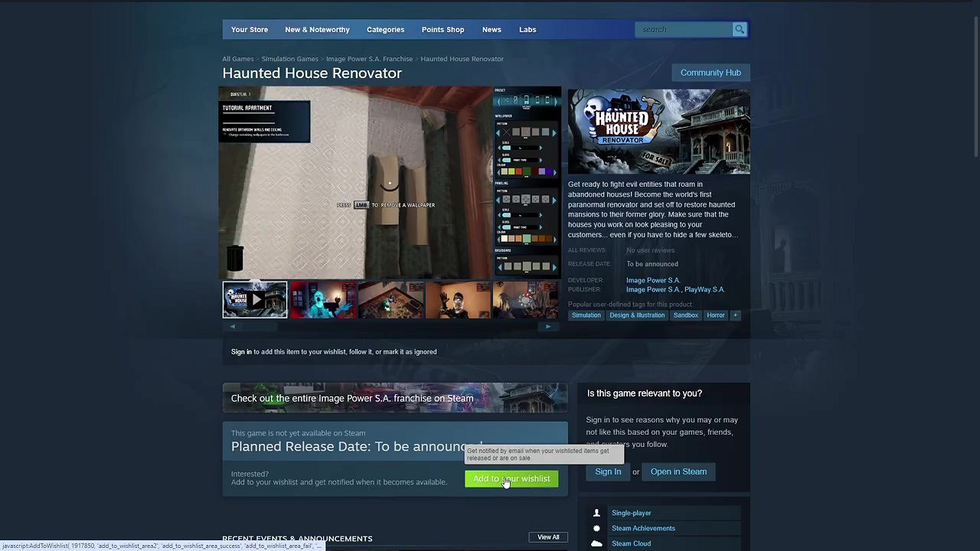
Task: Open the Your Store menu
Action: pos(250,30)
